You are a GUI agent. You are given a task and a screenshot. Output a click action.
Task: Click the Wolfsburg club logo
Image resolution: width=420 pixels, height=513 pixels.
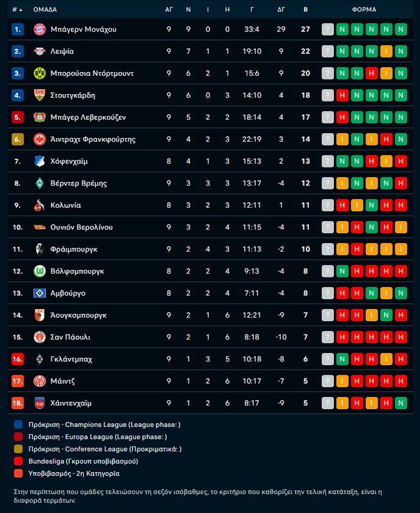[x=39, y=271]
